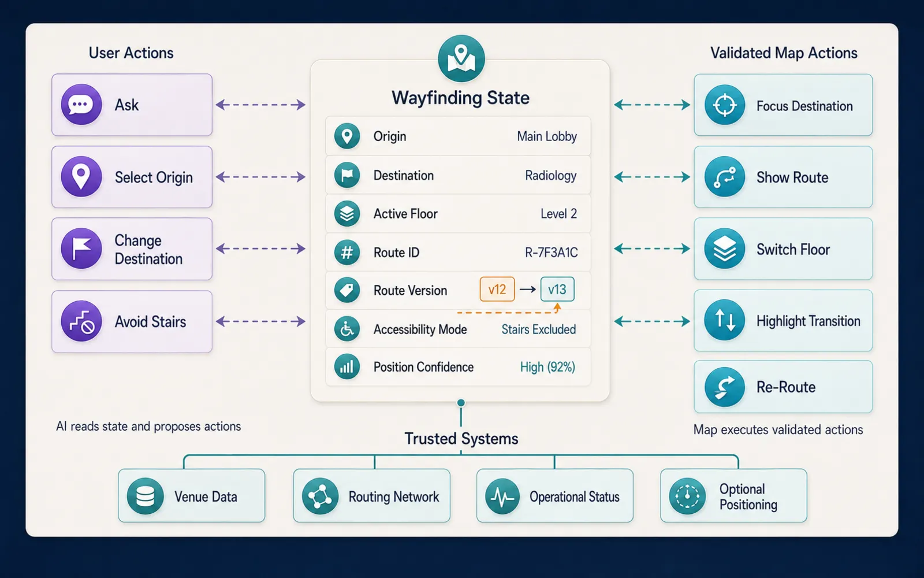Click the Position Confidence label text
Image resolution: width=924 pixels, height=578 pixels.
coord(423,367)
